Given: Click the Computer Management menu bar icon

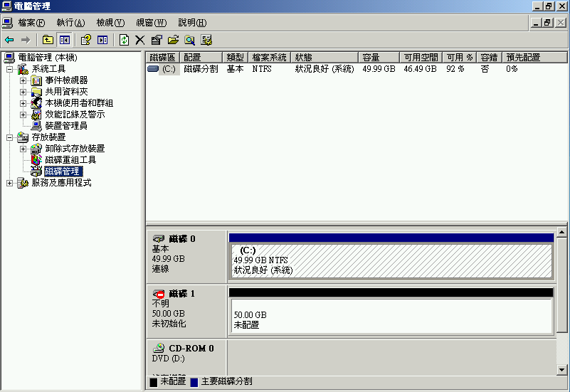Looking at the screenshot, I should [x=7, y=23].
